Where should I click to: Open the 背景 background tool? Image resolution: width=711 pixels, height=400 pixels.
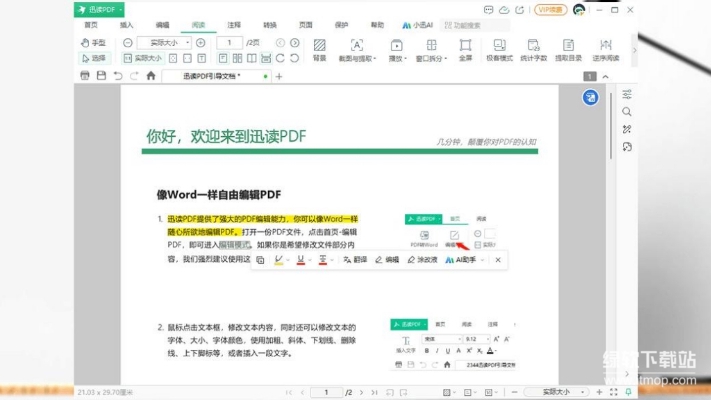[x=320, y=50]
